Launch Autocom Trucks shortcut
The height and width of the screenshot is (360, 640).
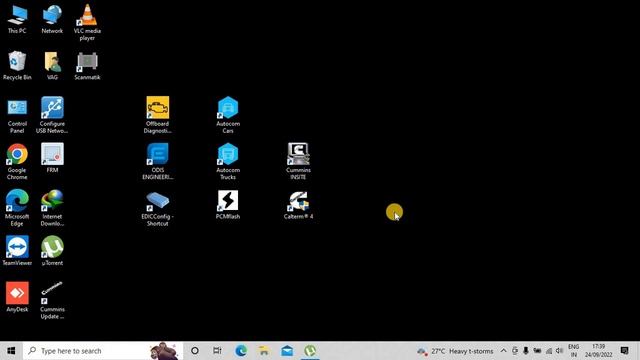228,162
